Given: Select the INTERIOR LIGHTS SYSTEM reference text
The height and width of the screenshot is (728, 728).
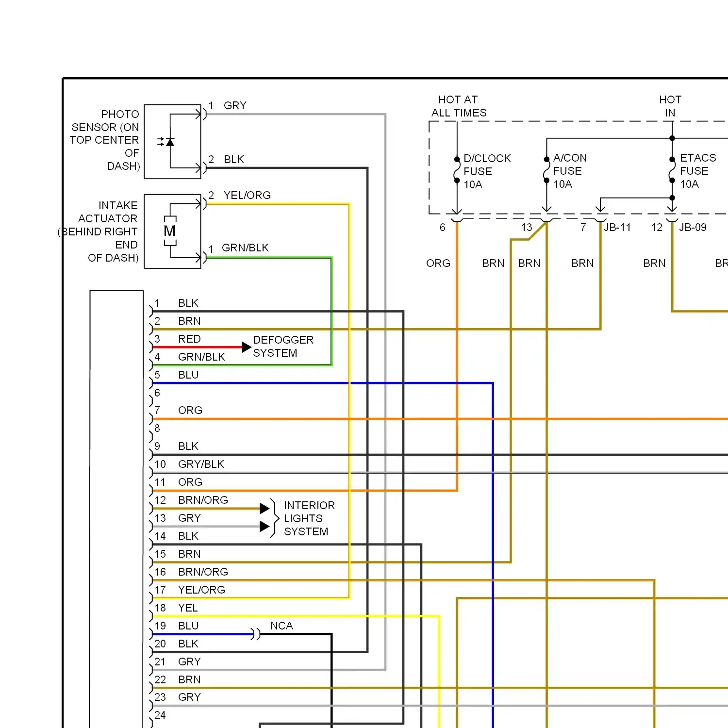Looking at the screenshot, I should tap(309, 518).
